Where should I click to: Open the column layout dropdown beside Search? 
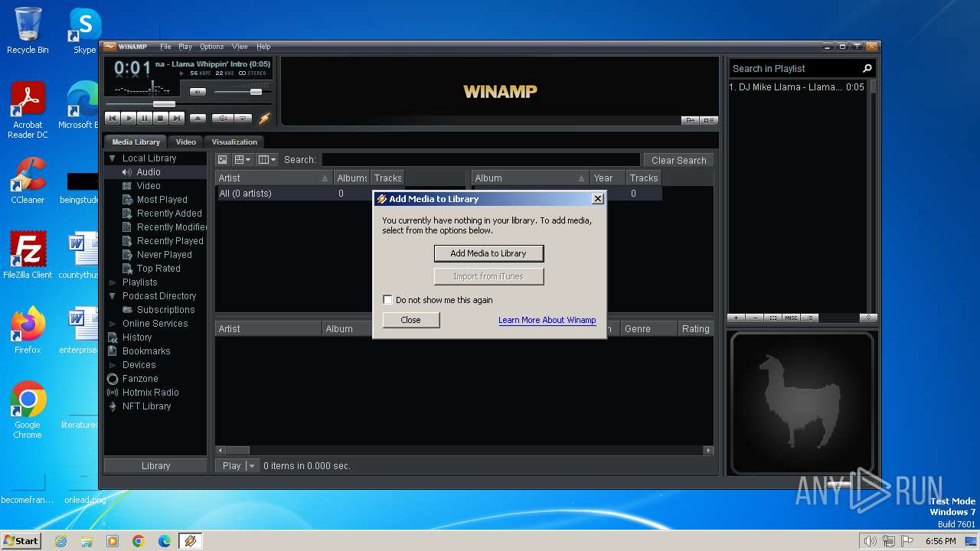coord(266,160)
